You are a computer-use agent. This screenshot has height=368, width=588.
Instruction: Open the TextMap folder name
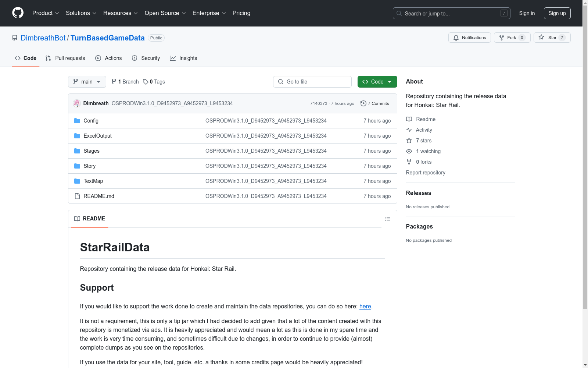93,181
